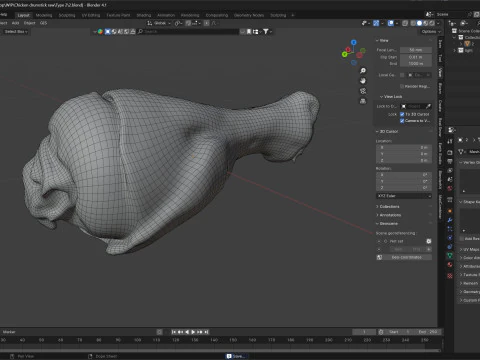Click the viewport zoom magnifier icon
Screen dimensions: 480x360
pos(363,71)
